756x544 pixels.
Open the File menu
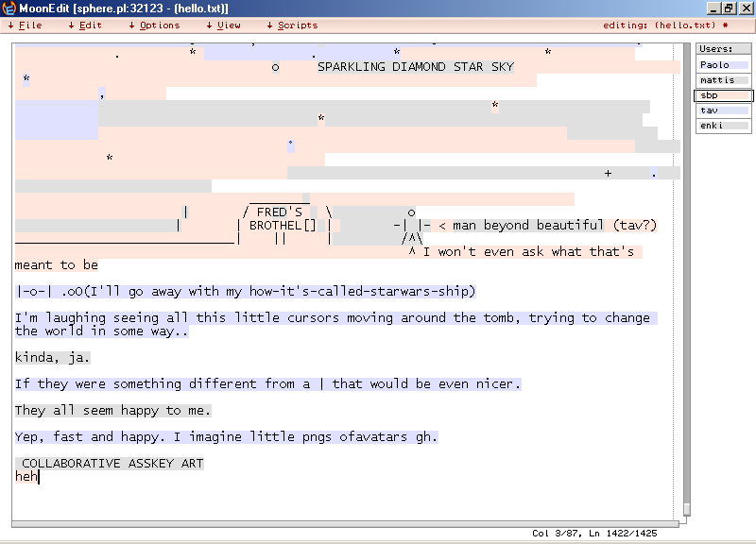(26, 25)
